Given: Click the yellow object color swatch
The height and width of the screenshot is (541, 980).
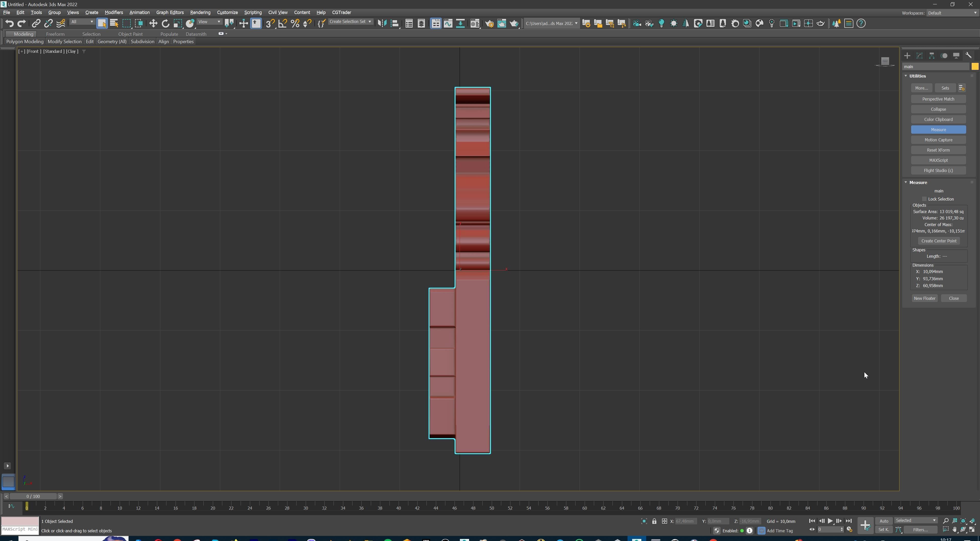Looking at the screenshot, I should pos(975,67).
